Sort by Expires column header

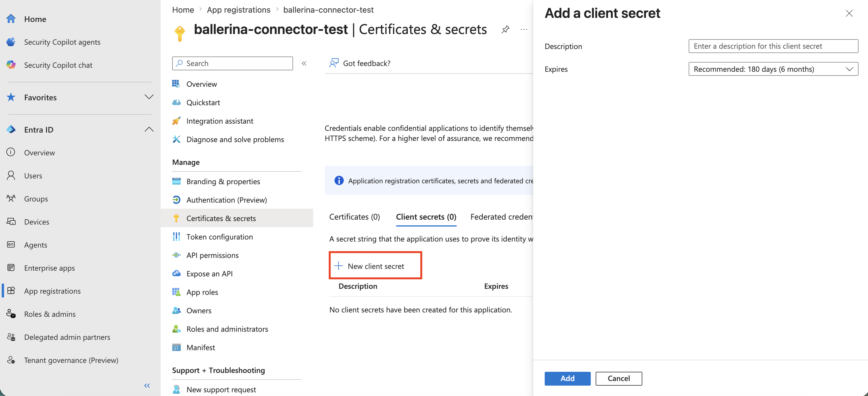pos(496,286)
